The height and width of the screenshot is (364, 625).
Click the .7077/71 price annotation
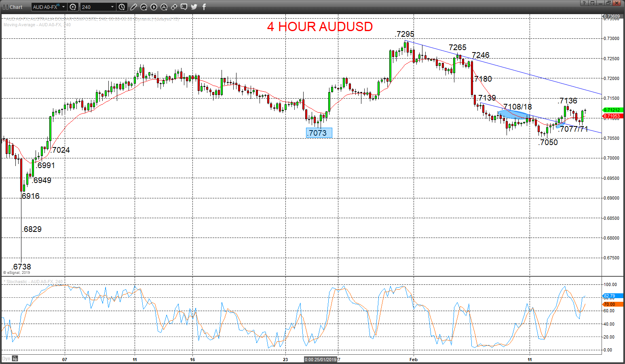574,129
